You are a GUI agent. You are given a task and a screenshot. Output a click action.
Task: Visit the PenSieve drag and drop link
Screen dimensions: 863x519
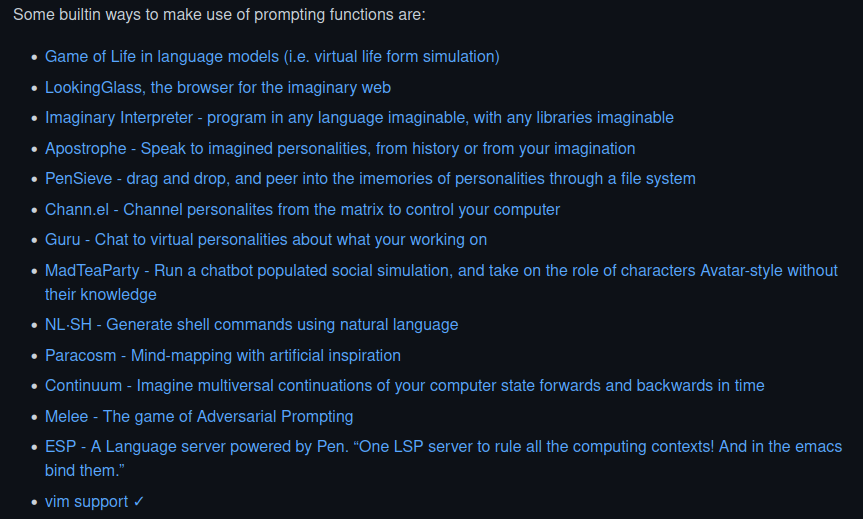coord(370,179)
